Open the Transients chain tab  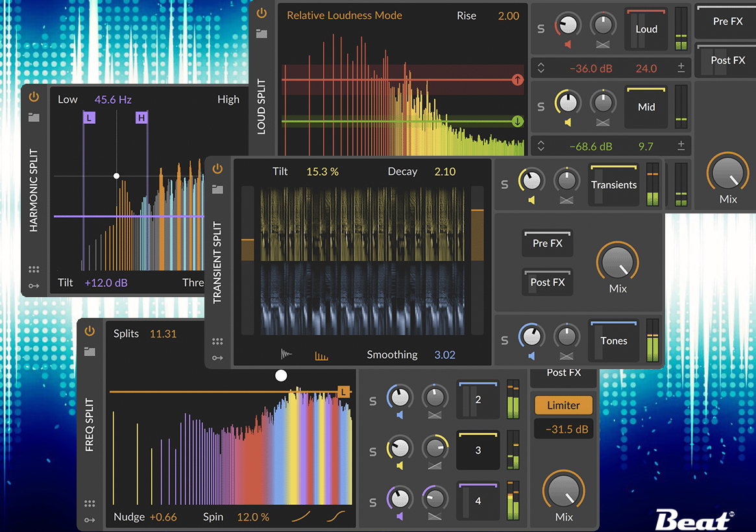[614, 185]
